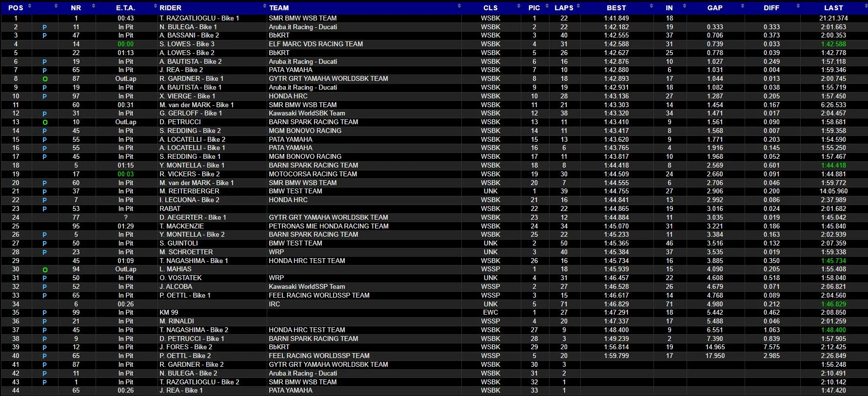Click the IN column header
This screenshot has width=868, height=396.
(x=669, y=8)
